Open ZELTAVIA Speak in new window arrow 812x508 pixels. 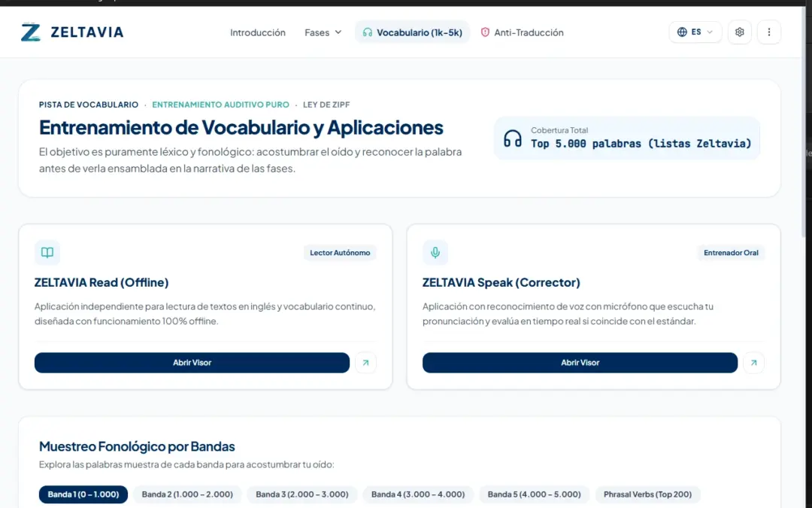[x=753, y=363]
